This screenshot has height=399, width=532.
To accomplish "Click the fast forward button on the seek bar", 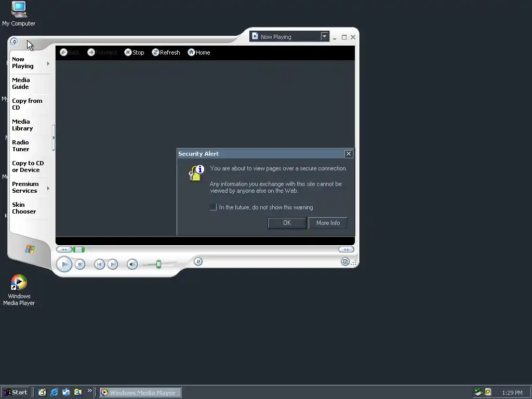I will pyautogui.click(x=346, y=249).
